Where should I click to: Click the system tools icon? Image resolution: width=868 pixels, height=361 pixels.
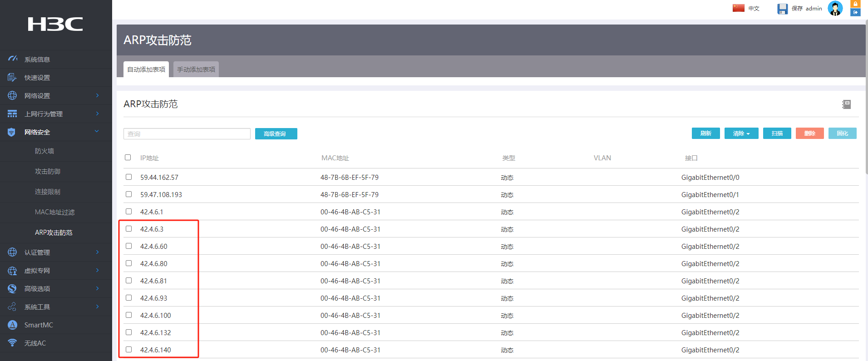12,307
